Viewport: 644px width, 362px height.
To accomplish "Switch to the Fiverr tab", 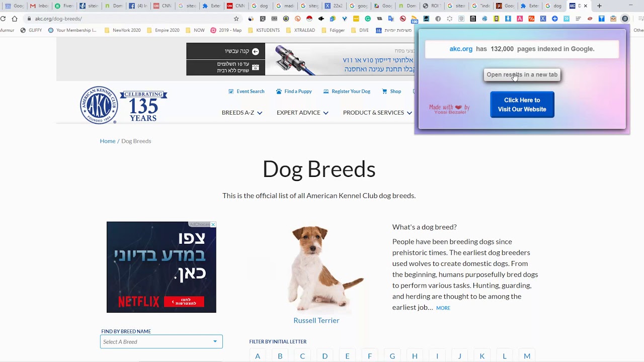I will (64, 6).
